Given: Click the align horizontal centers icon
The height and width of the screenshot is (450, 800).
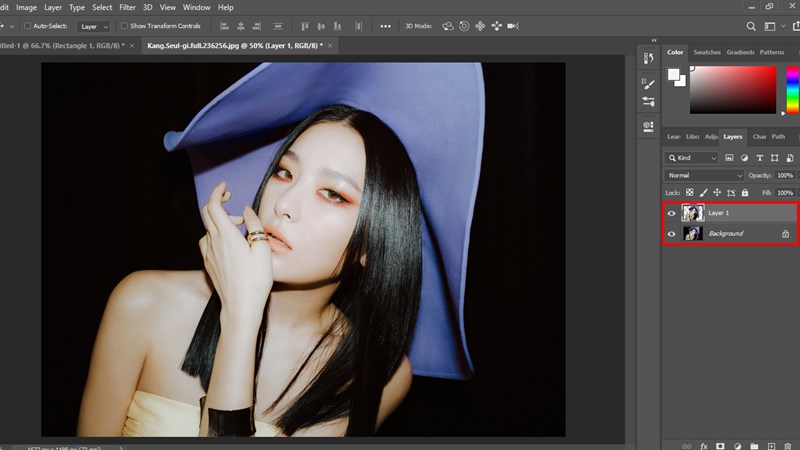Looking at the screenshot, I should pos(241,26).
